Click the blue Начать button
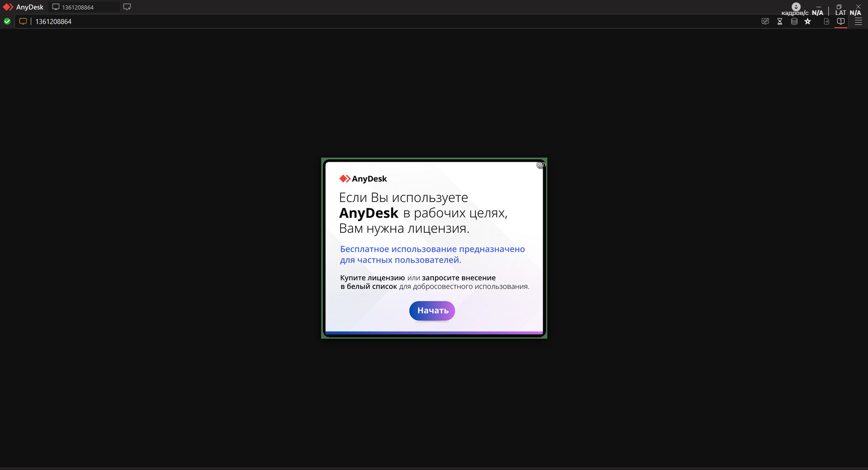The width and height of the screenshot is (868, 470). coord(432,311)
